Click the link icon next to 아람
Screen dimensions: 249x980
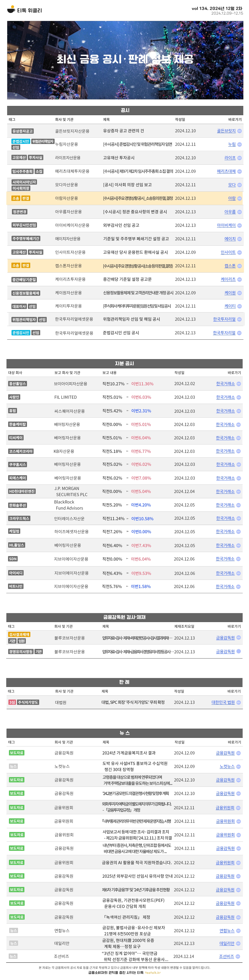tap(240, 199)
